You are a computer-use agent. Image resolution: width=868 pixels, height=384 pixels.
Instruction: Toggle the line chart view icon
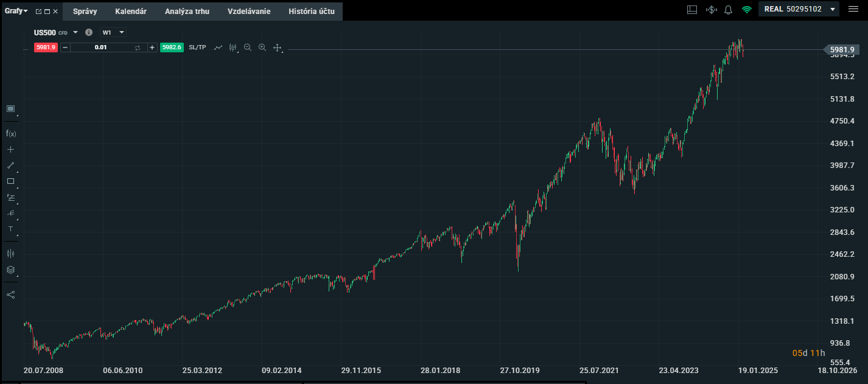pyautogui.click(x=218, y=47)
